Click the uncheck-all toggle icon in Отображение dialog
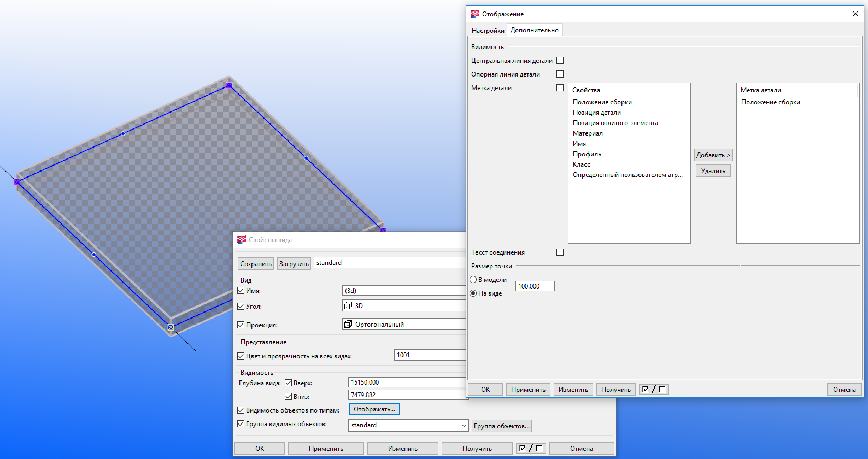 661,390
